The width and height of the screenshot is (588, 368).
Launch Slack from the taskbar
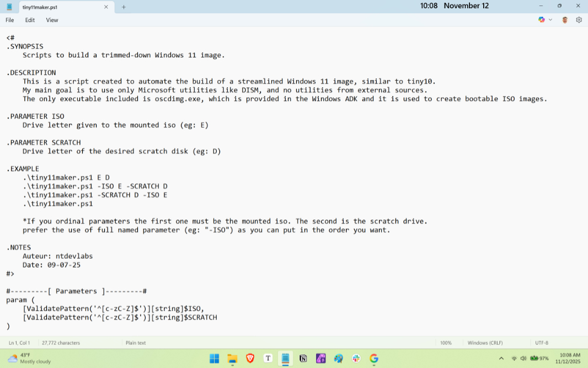[356, 358]
